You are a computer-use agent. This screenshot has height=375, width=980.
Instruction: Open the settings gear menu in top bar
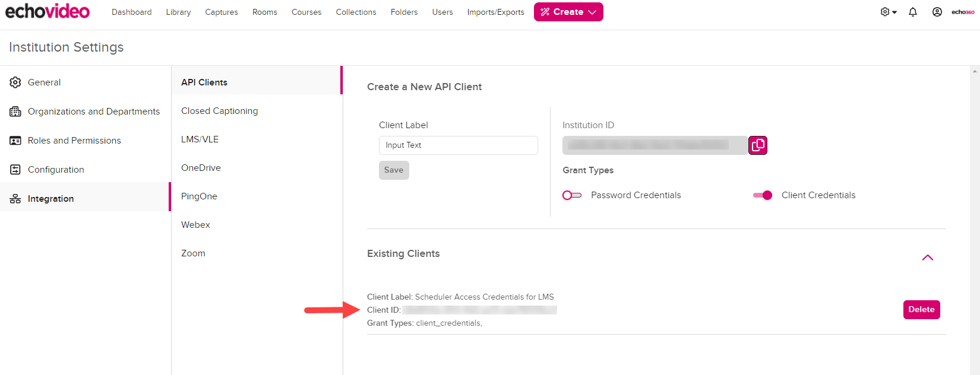pos(889,12)
